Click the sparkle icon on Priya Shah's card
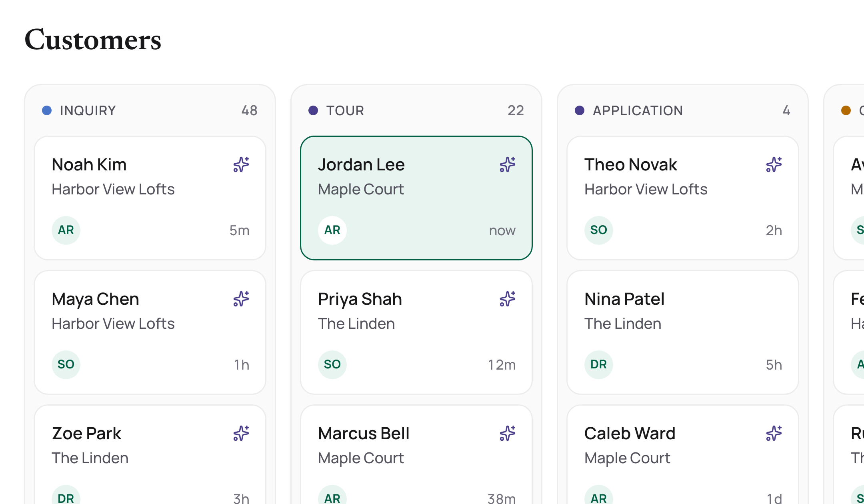 tap(508, 299)
